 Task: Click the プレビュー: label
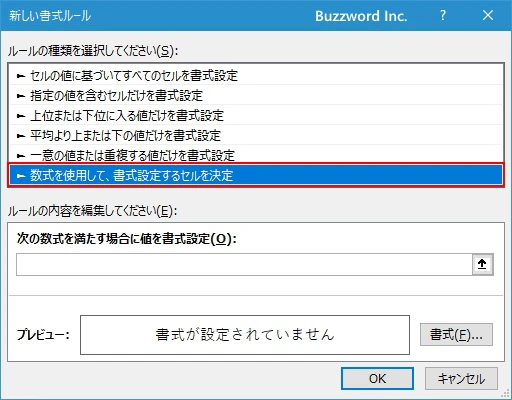(43, 334)
